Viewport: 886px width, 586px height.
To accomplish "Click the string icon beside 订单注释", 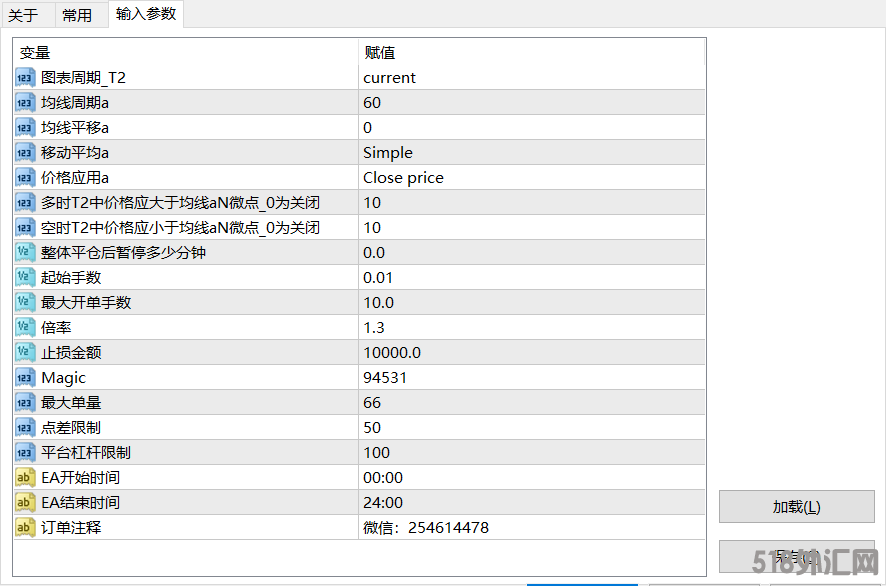I will point(25,528).
